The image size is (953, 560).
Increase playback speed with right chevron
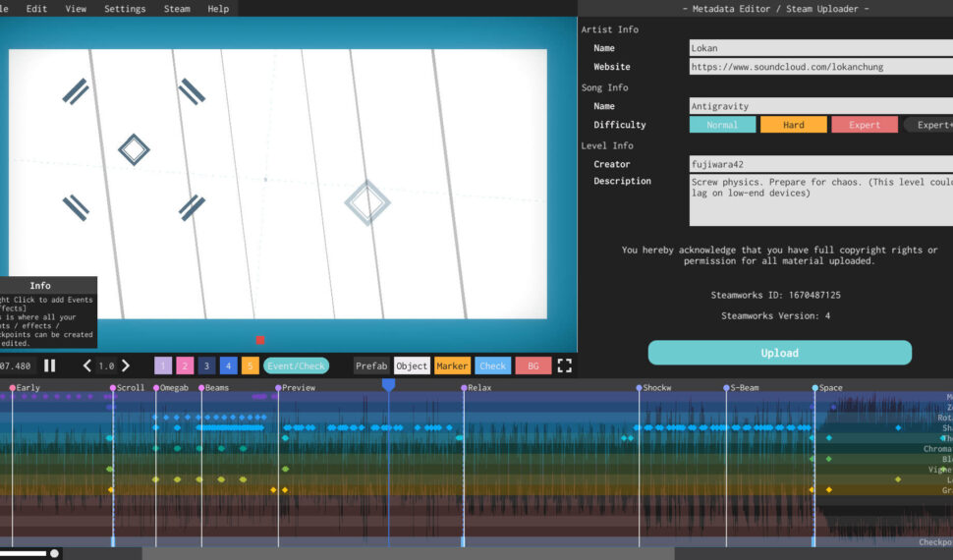[x=126, y=365]
